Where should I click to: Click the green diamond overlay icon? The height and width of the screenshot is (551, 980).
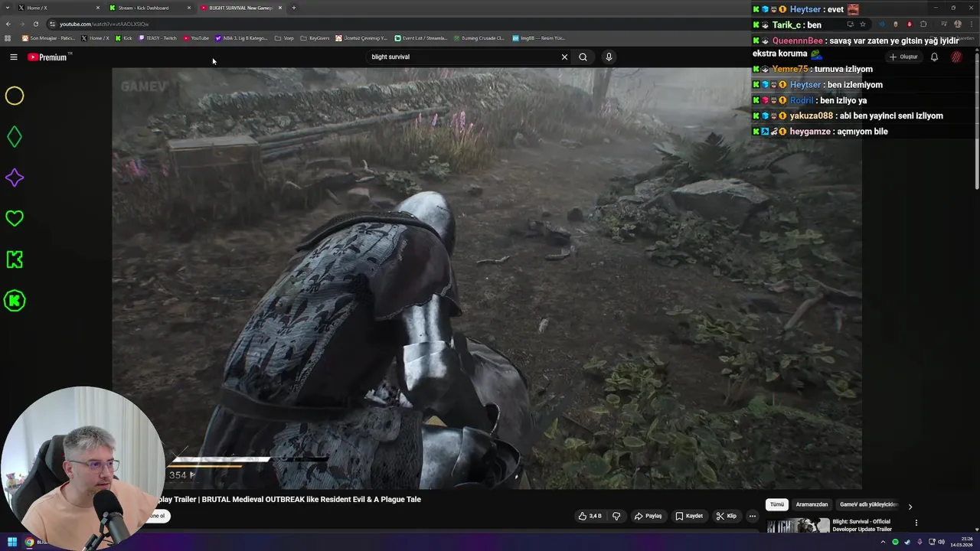(x=15, y=137)
